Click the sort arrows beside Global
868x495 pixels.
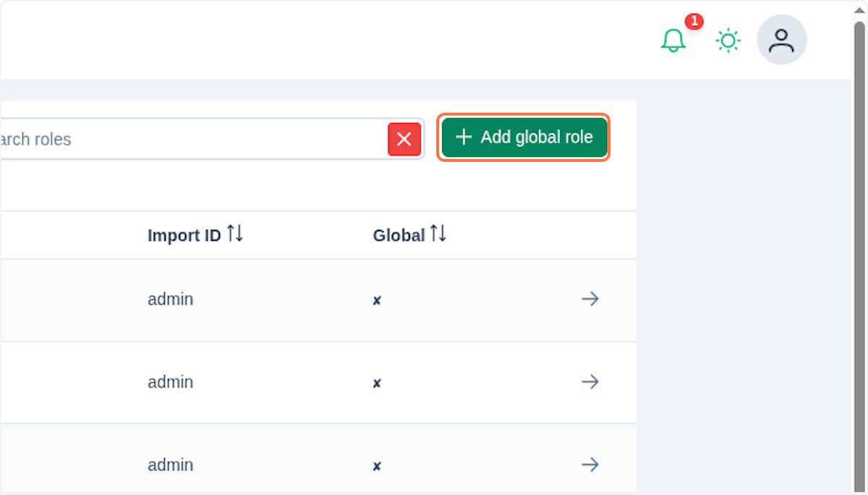click(438, 233)
